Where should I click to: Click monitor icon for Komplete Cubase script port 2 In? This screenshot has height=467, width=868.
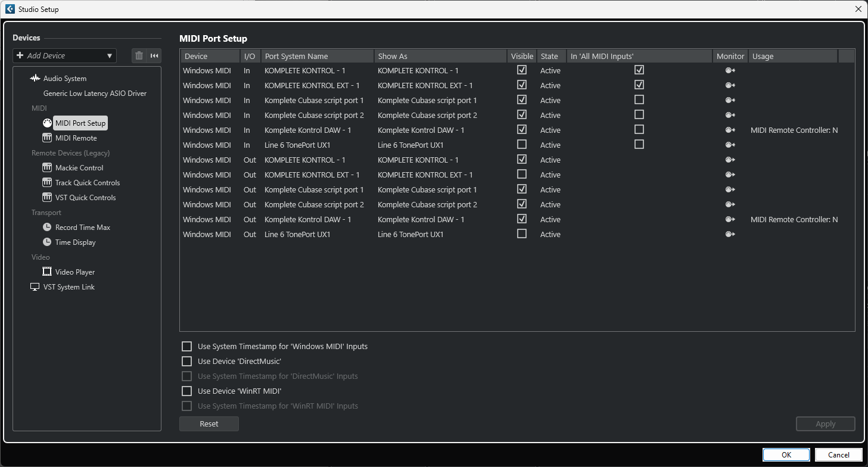click(730, 115)
